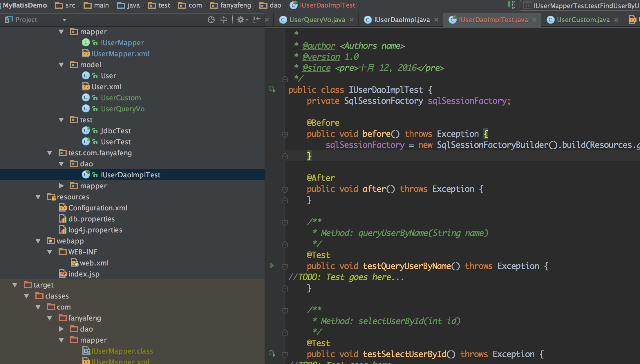This screenshot has width=640, height=364.
Task: Click the sqlSessionFactory field declaration
Action: [x=467, y=101]
